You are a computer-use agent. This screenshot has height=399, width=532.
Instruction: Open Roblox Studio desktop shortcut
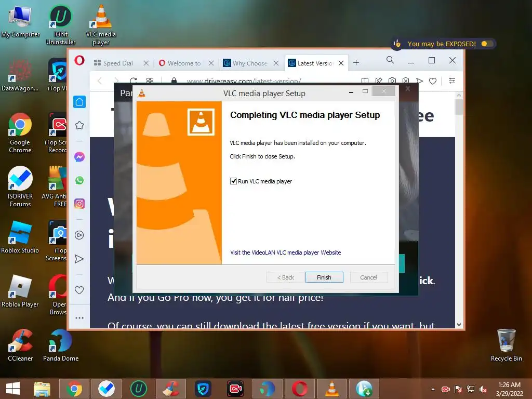click(20, 237)
